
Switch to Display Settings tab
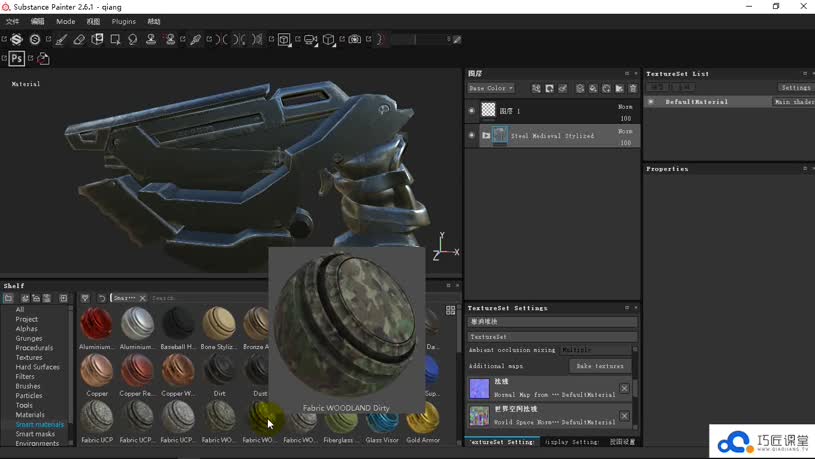point(572,442)
